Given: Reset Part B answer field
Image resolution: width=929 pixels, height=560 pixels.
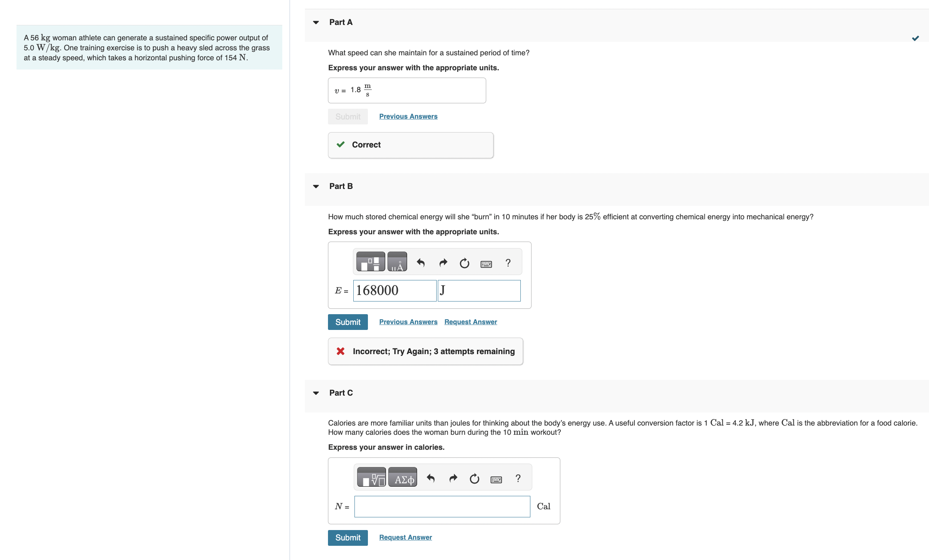Looking at the screenshot, I should pyautogui.click(x=465, y=263).
